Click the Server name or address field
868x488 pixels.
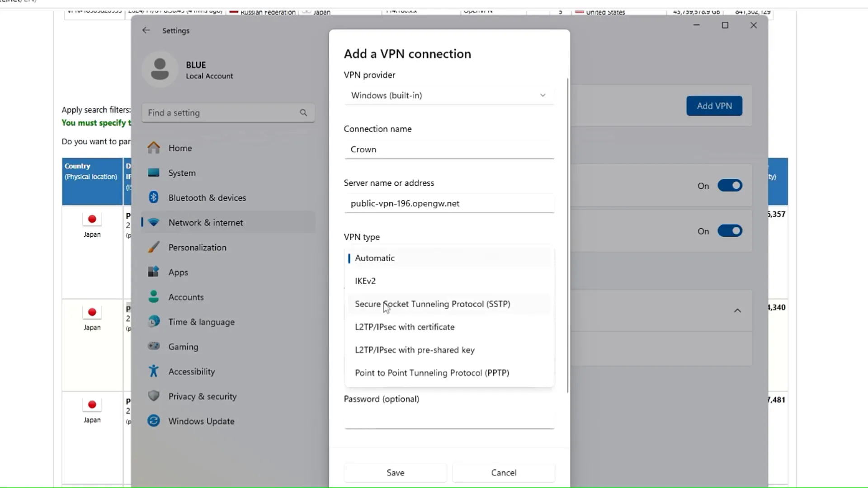point(449,203)
